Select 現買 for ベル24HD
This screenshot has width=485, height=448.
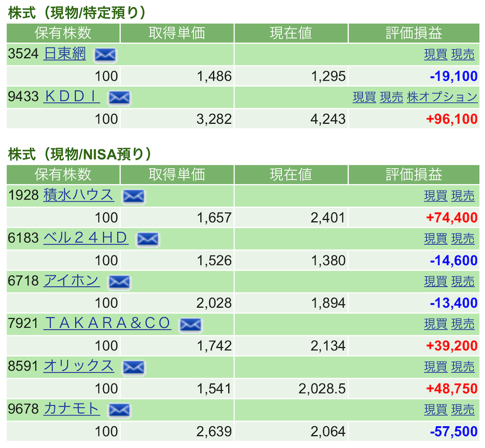click(436, 239)
